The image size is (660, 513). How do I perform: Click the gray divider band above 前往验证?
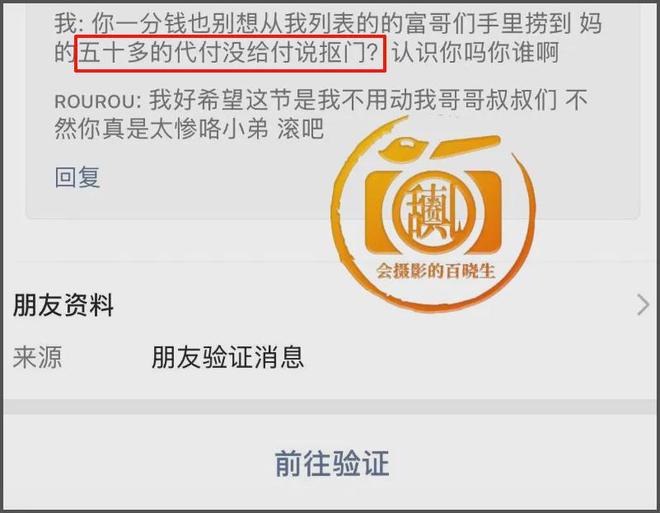[x=330, y=407]
